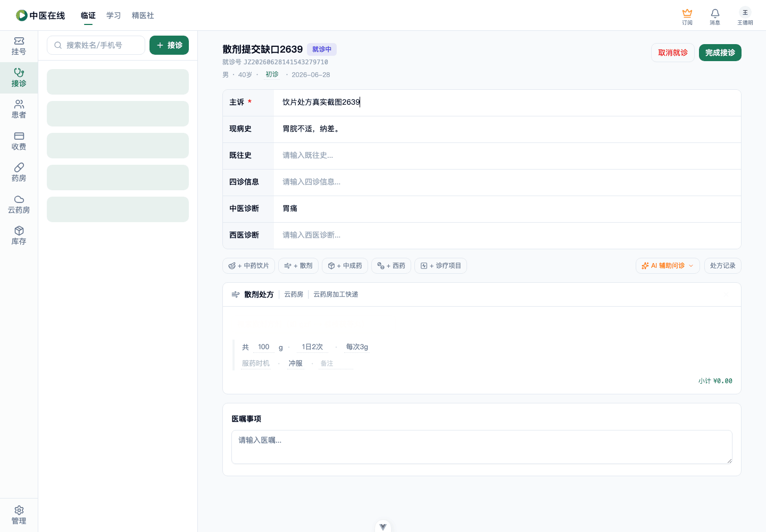Open 云药房 cloud pharmacy sidebar item
The image size is (766, 532).
(x=19, y=204)
